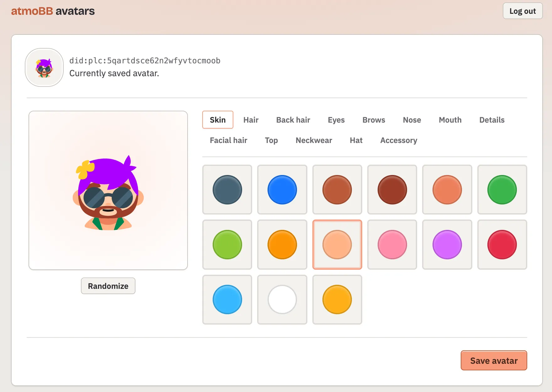Switch to the Accessory tab
The width and height of the screenshot is (552, 392).
pos(399,140)
